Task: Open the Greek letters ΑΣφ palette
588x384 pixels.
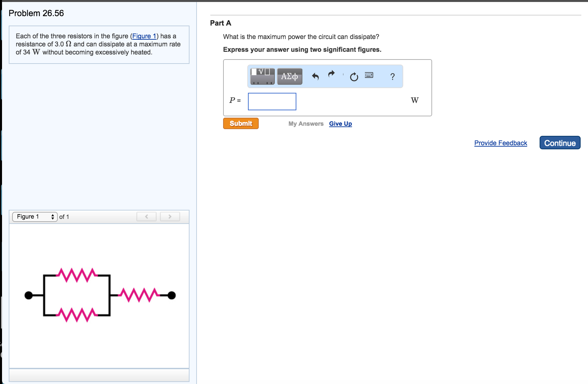Action: coord(289,76)
